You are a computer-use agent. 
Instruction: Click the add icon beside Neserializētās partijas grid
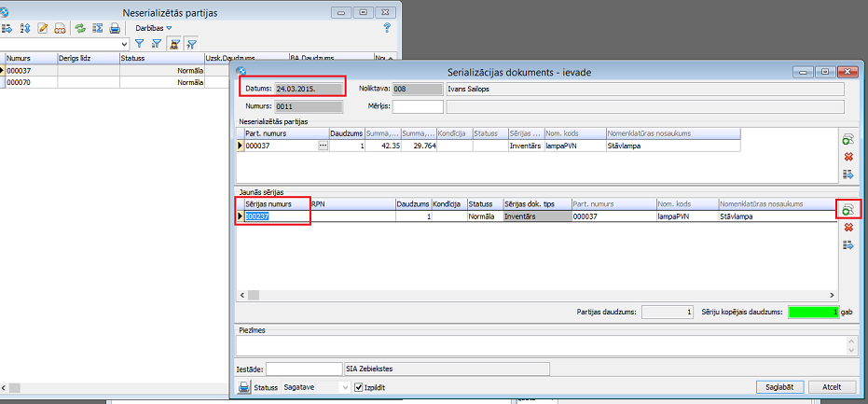click(847, 140)
